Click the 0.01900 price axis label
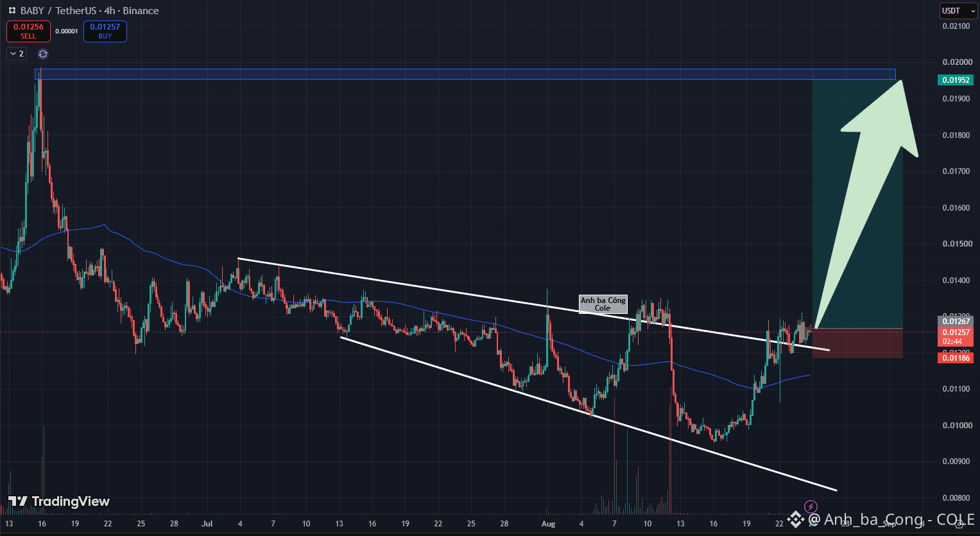Image resolution: width=980 pixels, height=536 pixels. coord(956,99)
